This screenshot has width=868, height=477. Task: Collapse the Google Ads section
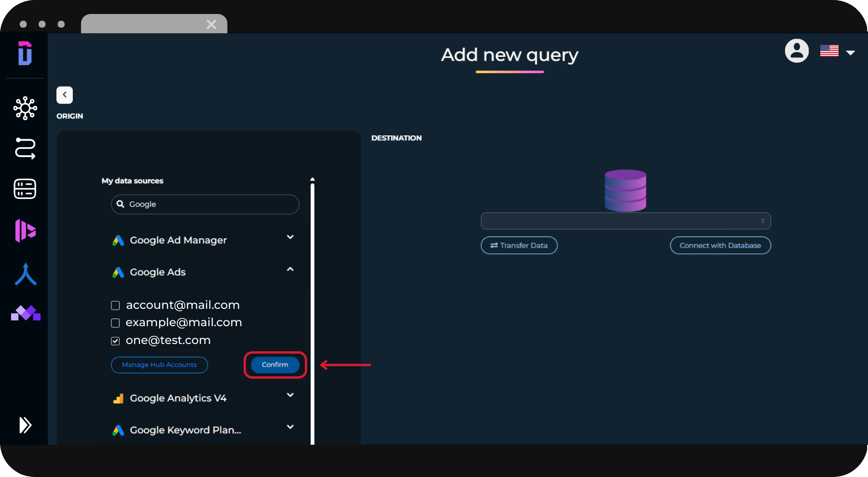(290, 269)
